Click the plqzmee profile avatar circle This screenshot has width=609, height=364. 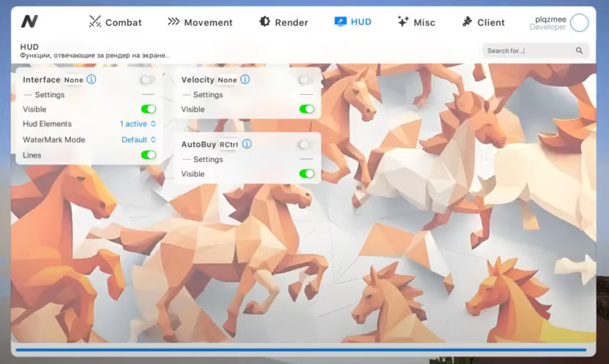(579, 22)
